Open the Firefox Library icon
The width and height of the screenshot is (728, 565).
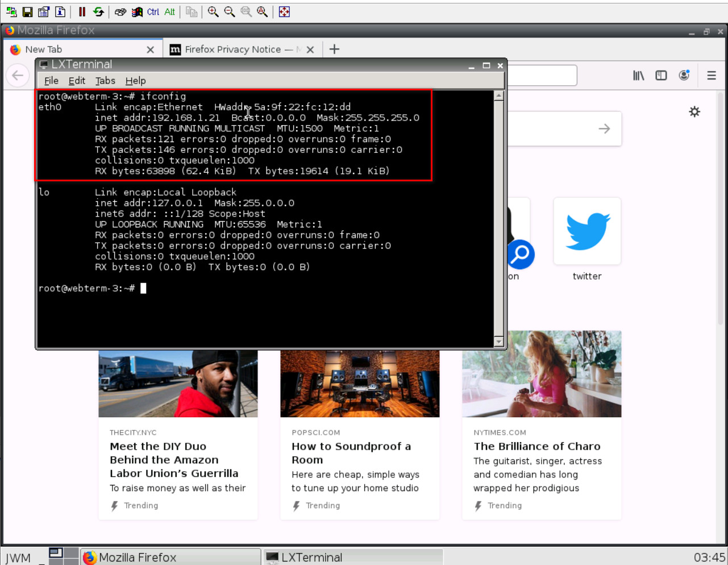click(x=638, y=75)
